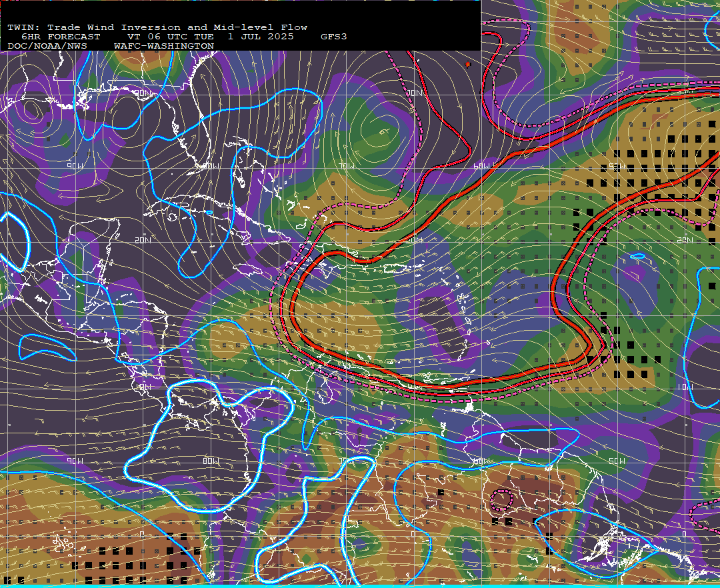
Task: Click the equator '0' label at left column
Action: click(142, 534)
